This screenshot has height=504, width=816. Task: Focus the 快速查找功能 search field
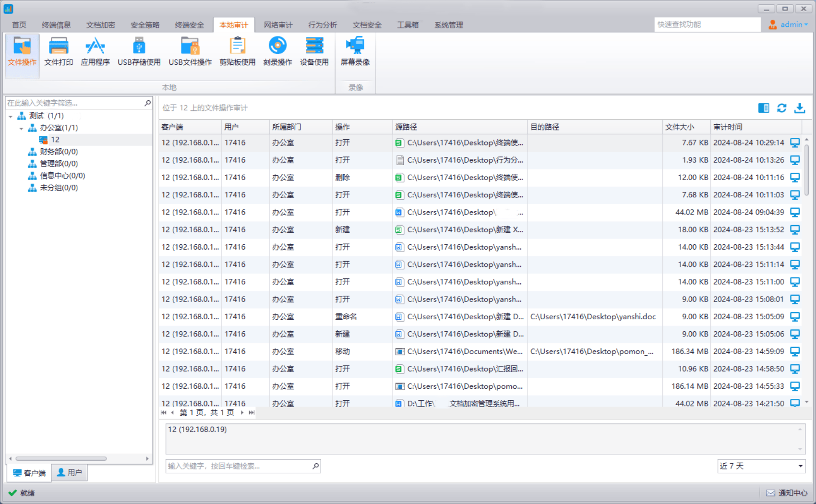[x=707, y=24]
